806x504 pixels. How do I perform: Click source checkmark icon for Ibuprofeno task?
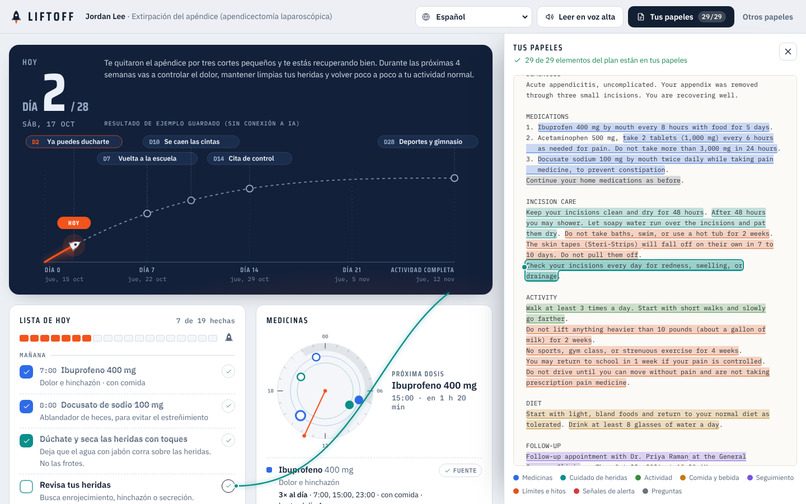click(x=228, y=371)
